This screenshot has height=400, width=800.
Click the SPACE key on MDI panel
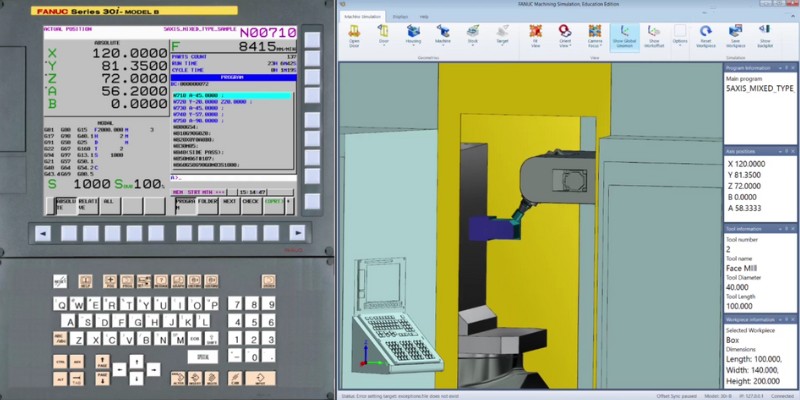click(x=203, y=357)
